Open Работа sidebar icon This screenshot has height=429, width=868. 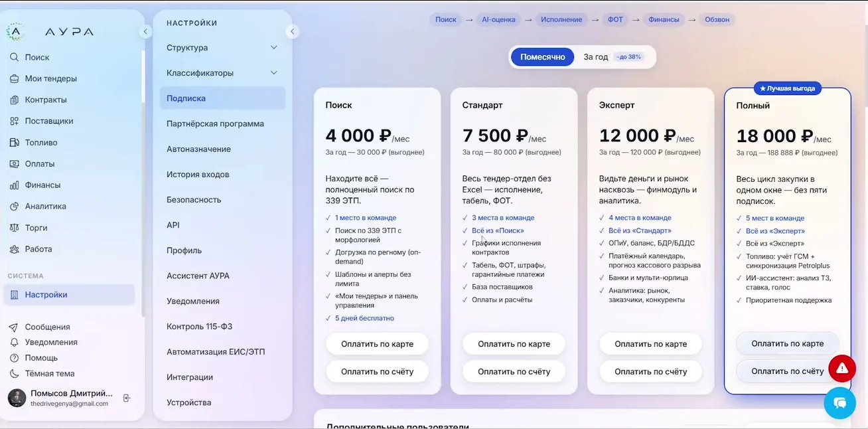tap(14, 249)
